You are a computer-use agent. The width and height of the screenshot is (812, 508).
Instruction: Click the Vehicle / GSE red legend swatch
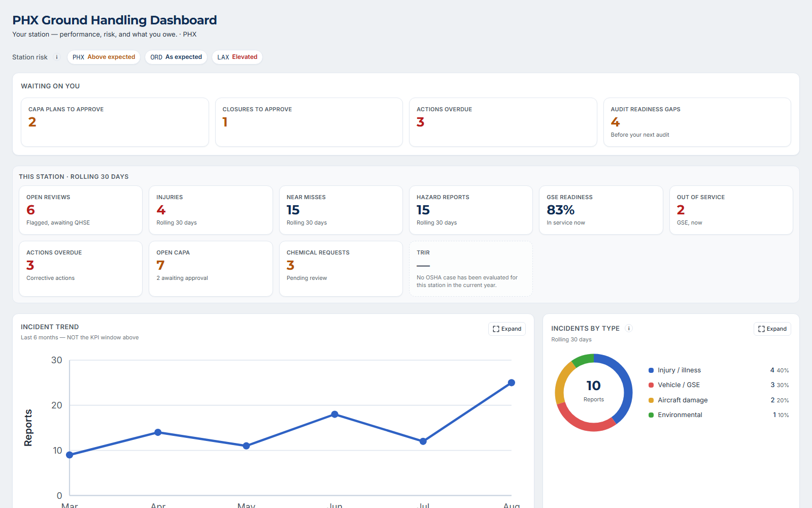(x=651, y=385)
